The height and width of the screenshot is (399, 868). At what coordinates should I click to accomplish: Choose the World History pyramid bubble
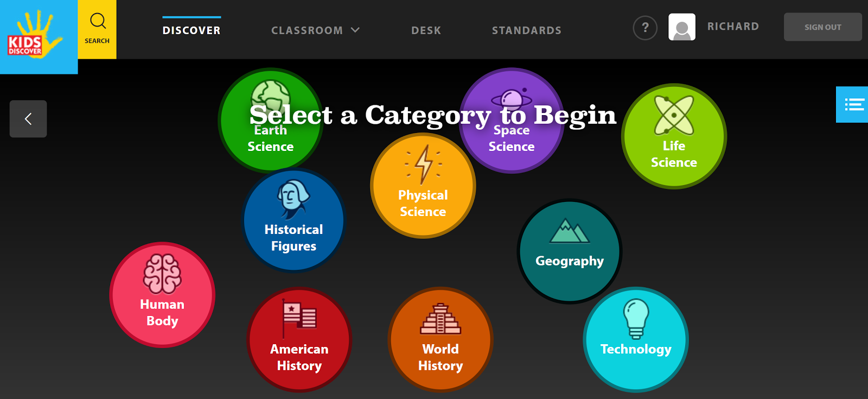click(441, 339)
